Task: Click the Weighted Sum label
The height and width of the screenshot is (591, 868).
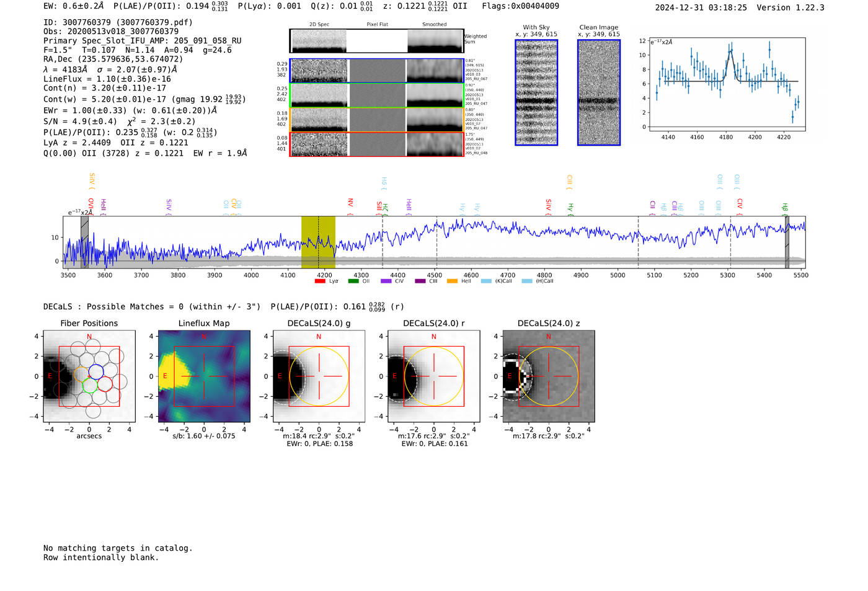Action: (x=476, y=39)
